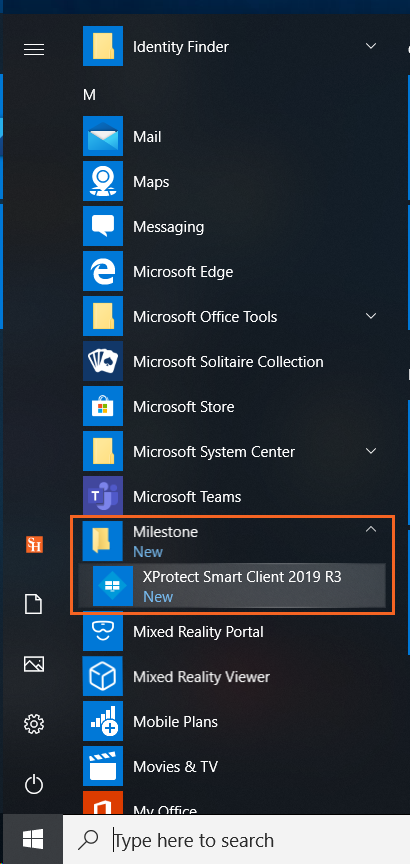Launch Microsoft Edge via its icon

[x=102, y=271]
